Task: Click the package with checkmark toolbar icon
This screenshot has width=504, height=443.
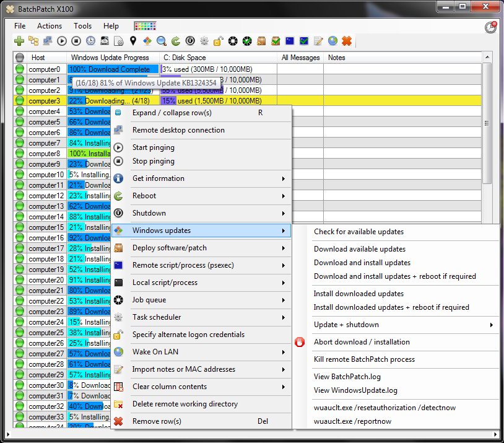Action: (276, 41)
